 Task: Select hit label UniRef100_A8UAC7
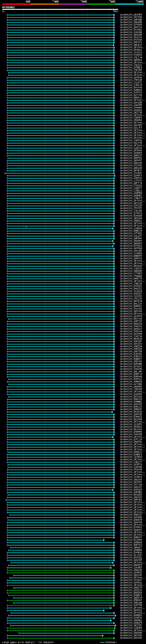[x=131, y=548]
